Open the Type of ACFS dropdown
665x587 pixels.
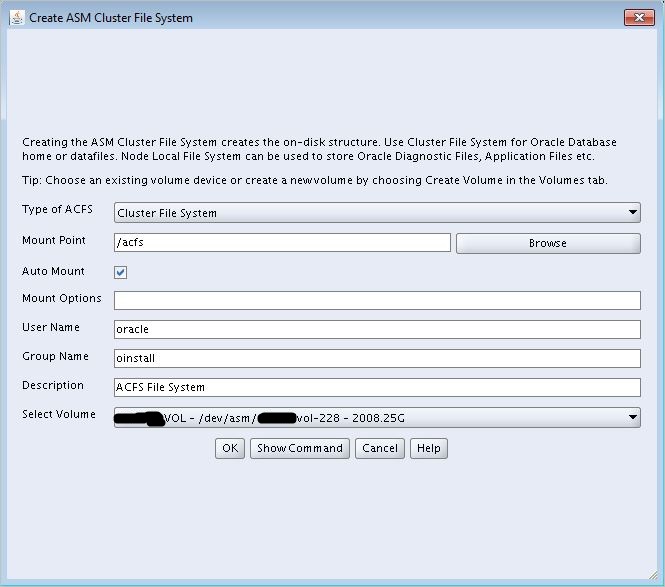[x=377, y=212]
